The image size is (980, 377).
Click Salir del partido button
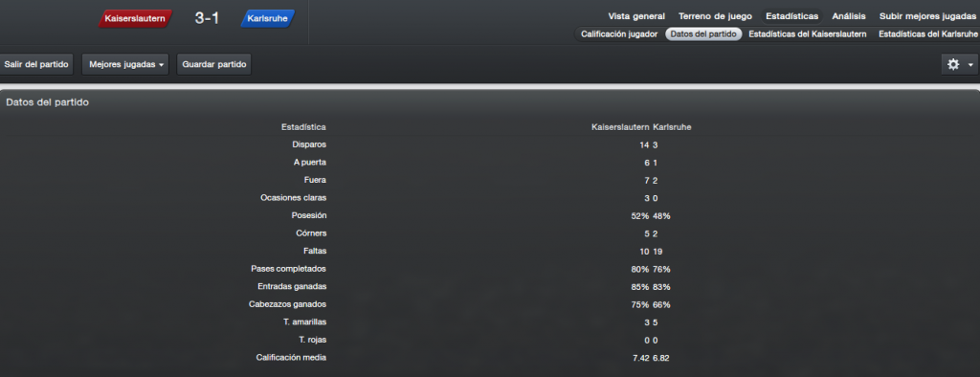click(x=37, y=64)
